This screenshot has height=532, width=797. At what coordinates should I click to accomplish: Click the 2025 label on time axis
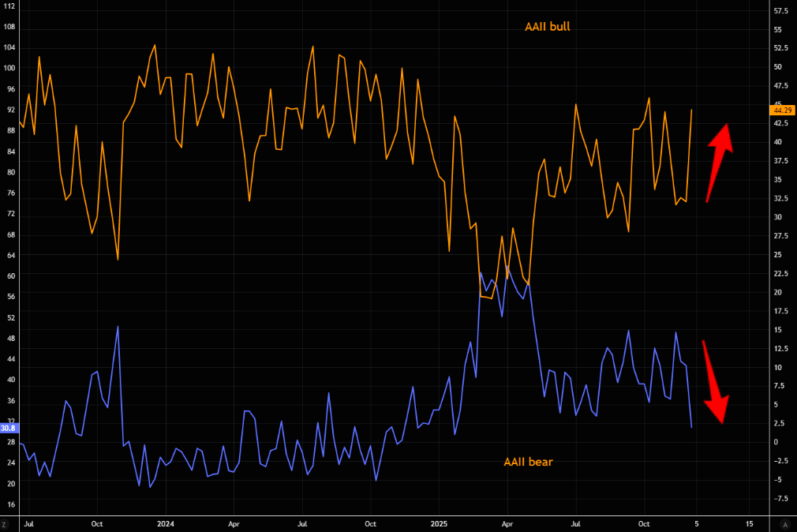[x=440, y=523]
